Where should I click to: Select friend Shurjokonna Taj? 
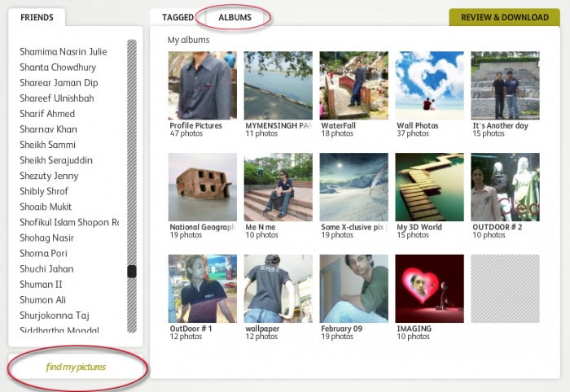pos(55,316)
